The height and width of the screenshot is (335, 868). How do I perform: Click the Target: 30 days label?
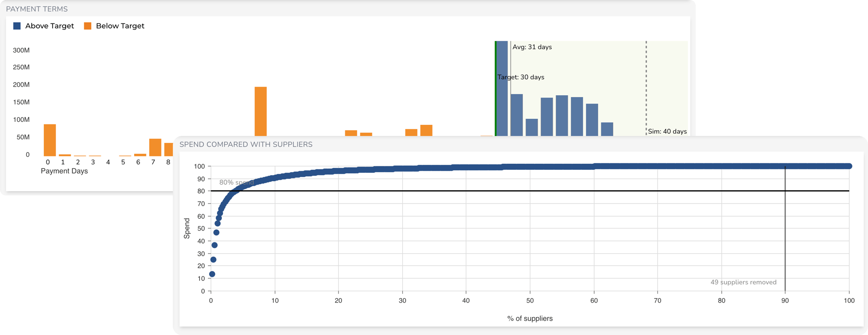[521, 77]
